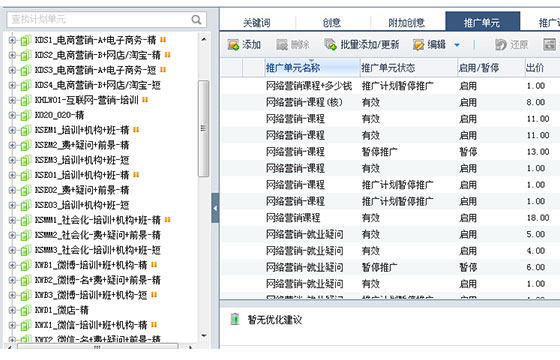The image size is (560, 360).
Task: Click the 添加 add icon
Action: (x=234, y=45)
